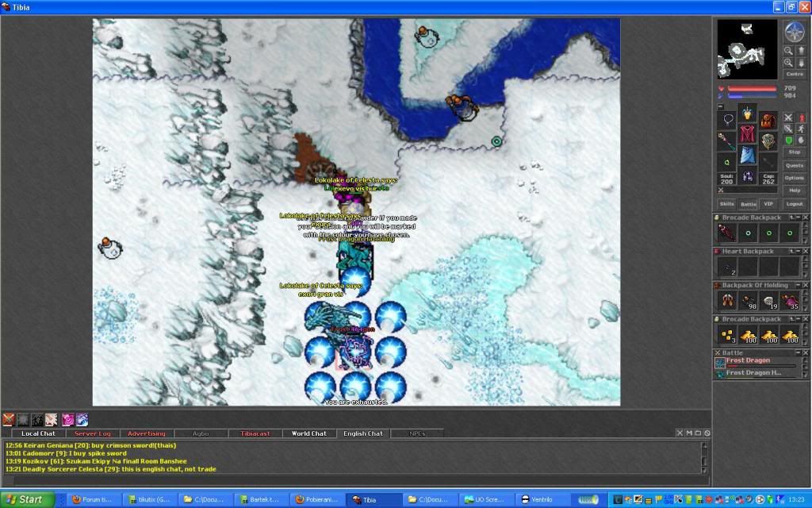
Task: Click the pink magic shield status icon
Action: (68, 419)
